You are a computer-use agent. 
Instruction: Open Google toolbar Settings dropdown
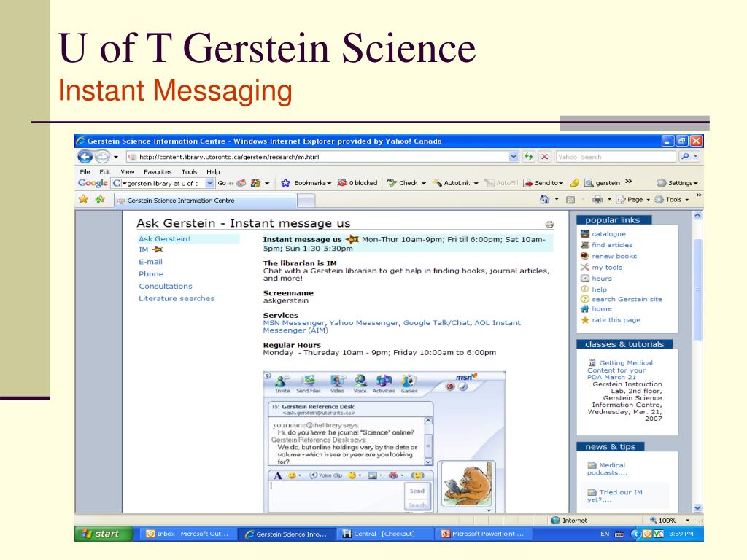tap(677, 183)
